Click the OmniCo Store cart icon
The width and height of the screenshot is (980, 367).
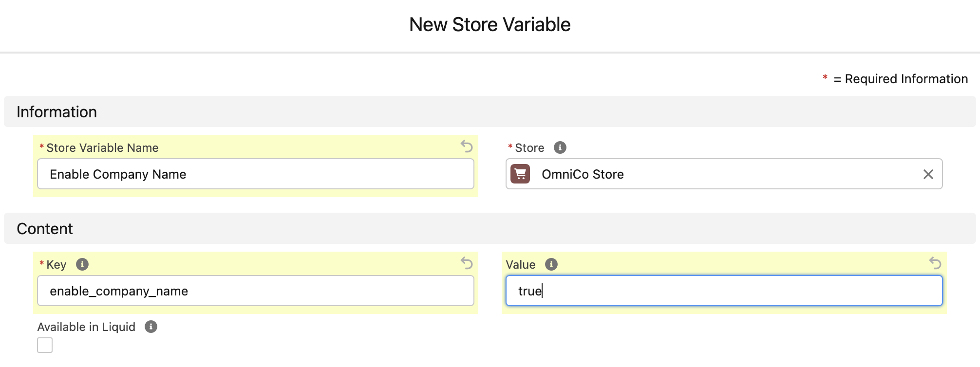pyautogui.click(x=520, y=174)
